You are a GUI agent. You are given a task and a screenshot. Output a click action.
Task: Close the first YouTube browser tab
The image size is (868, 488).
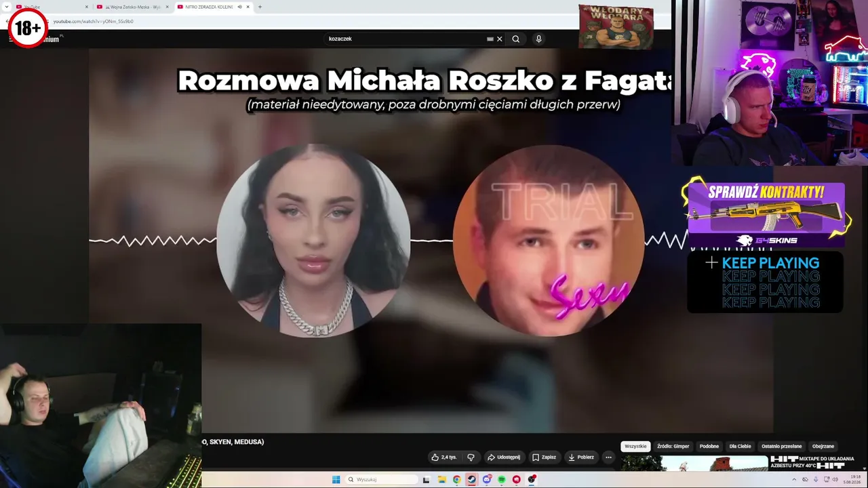[x=87, y=7]
